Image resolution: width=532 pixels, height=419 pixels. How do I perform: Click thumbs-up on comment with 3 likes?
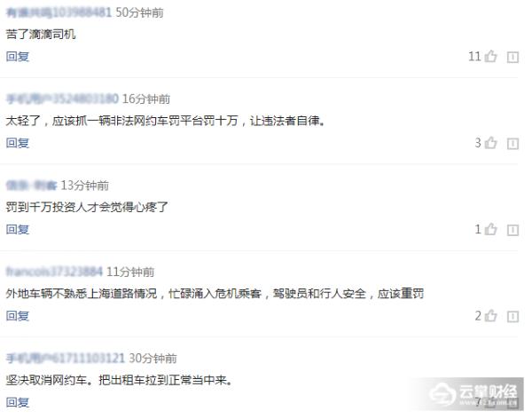click(490, 143)
